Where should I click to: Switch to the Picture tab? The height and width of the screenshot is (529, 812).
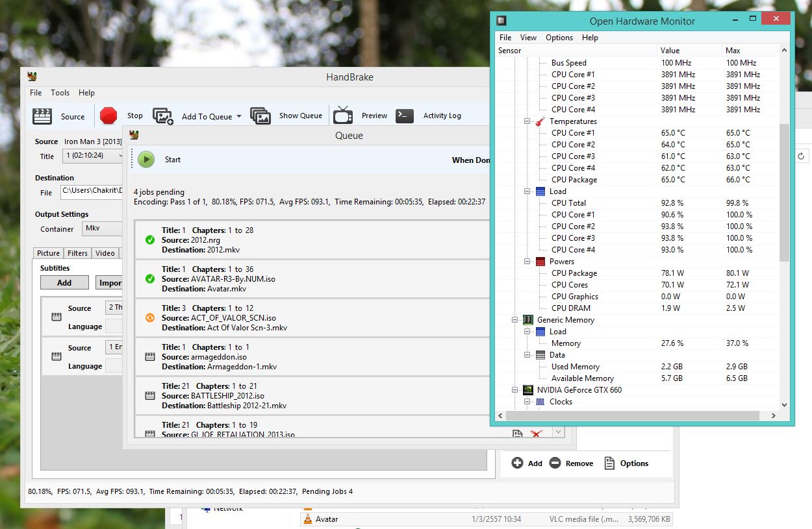(48, 253)
